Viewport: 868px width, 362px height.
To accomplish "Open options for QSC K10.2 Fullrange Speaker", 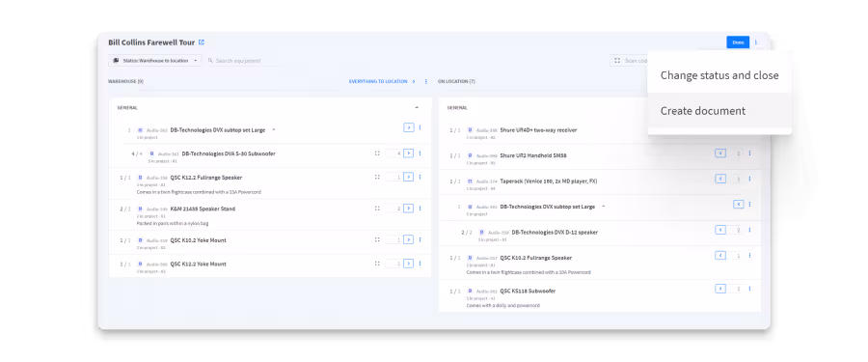I will click(750, 256).
